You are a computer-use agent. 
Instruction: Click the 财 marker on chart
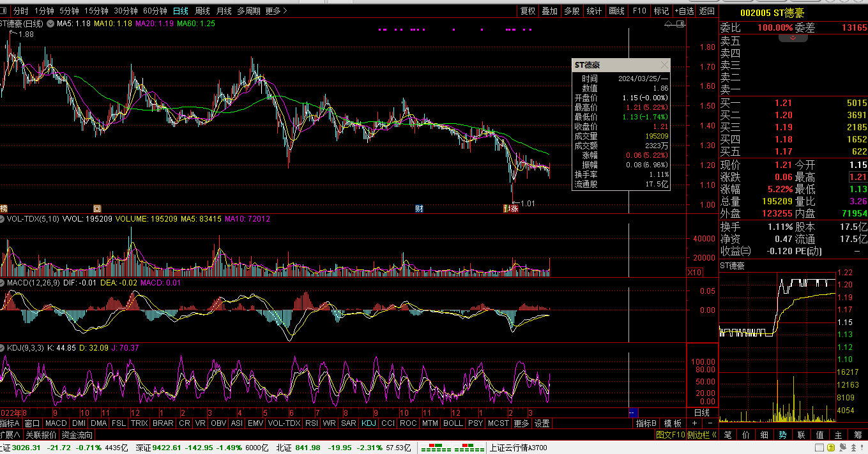pyautogui.click(x=419, y=209)
